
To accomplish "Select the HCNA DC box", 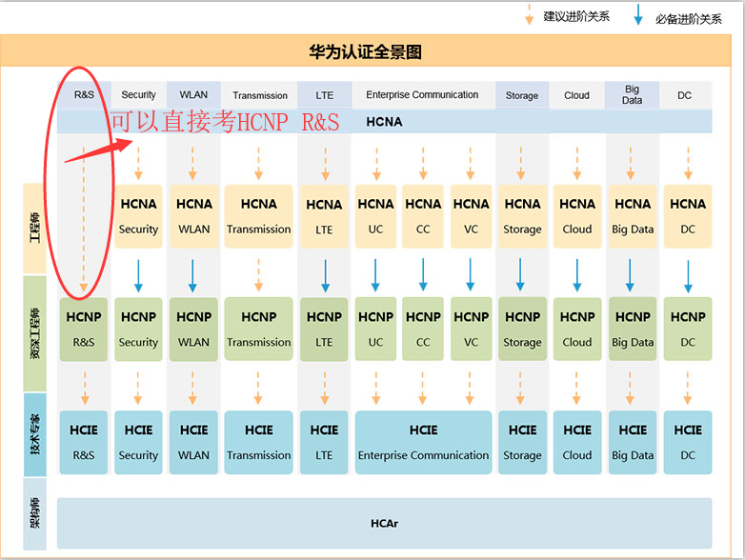I will click(x=688, y=216).
